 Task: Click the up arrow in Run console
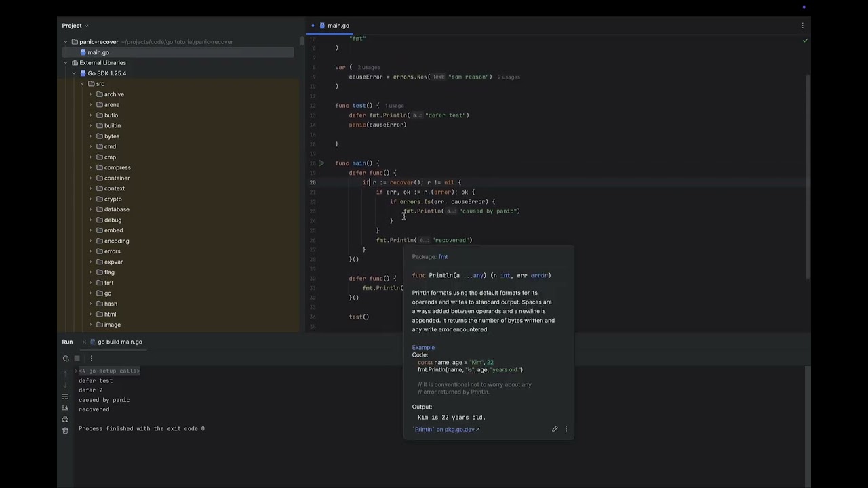click(x=65, y=373)
